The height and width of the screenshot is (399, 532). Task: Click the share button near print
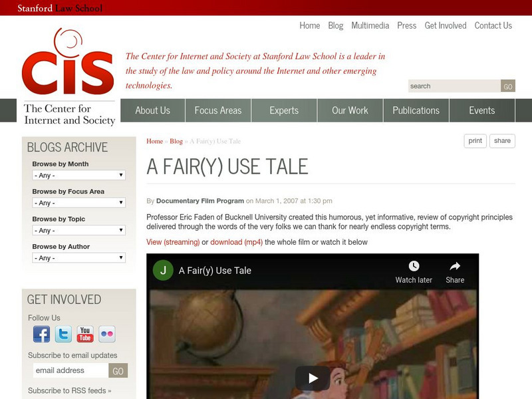(x=502, y=141)
